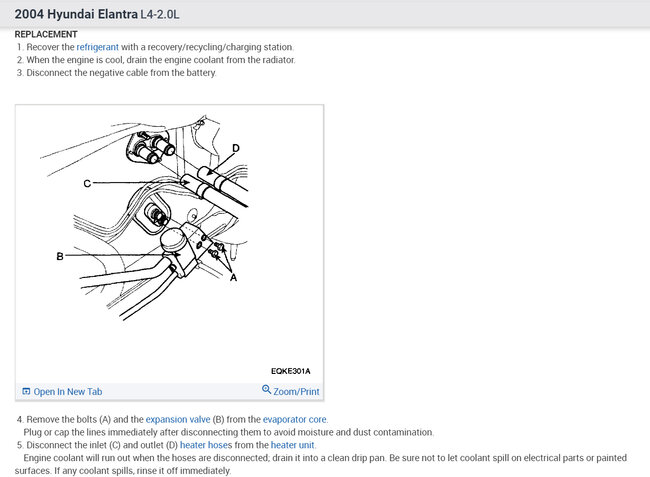
Task: Click the 'Engine coolant will run out' warning
Action: click(x=321, y=464)
